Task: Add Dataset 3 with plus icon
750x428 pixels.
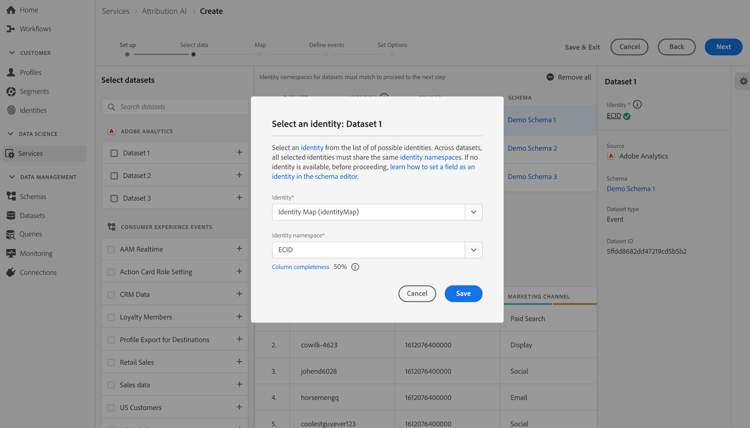Action: (x=239, y=198)
